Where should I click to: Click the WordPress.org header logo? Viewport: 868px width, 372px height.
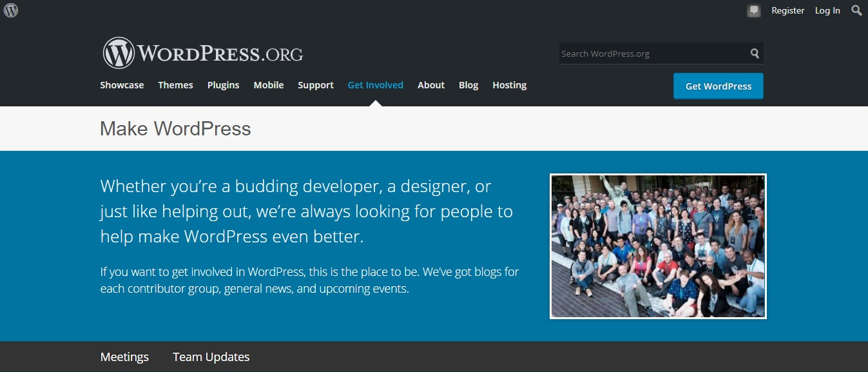(202, 53)
